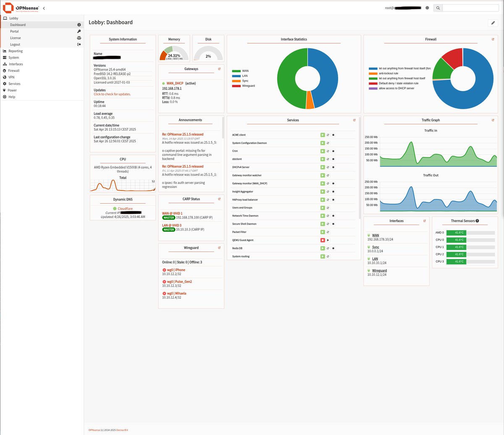Toggle Default deny / state violation legend
This screenshot has height=435, width=504.
[x=394, y=83]
